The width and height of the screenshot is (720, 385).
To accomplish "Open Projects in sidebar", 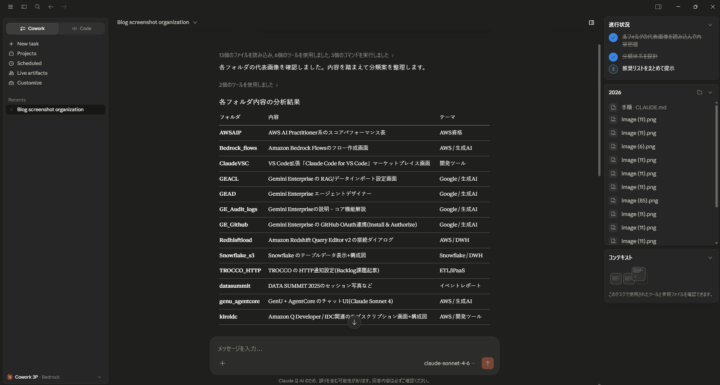I will pos(27,53).
